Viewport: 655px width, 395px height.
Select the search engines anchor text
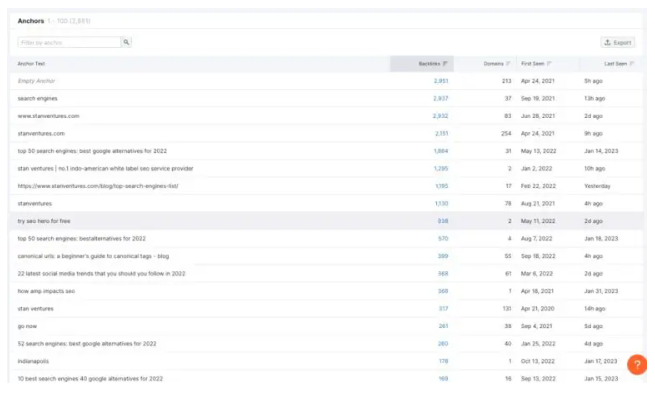click(x=38, y=99)
